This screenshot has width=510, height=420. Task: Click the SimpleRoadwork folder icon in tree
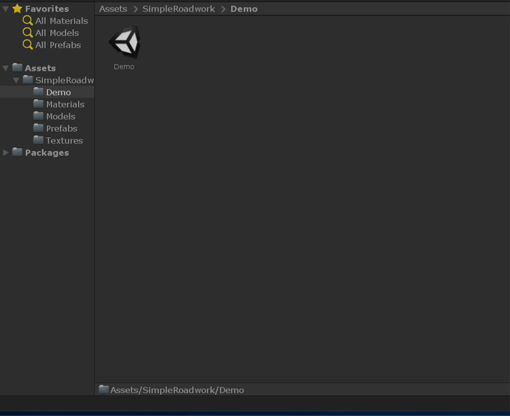click(x=28, y=80)
